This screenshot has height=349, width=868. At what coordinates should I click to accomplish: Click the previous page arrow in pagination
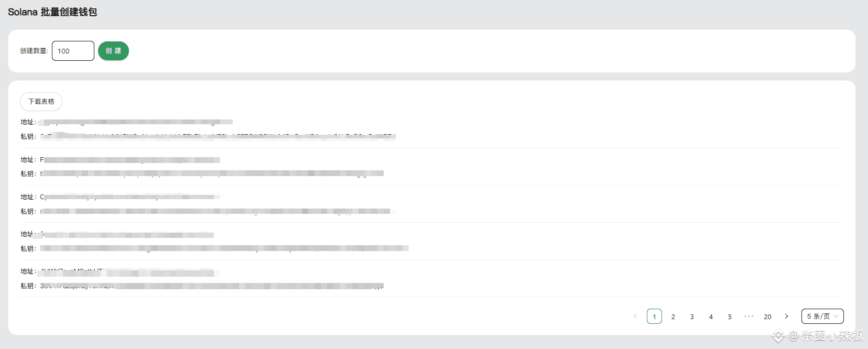click(x=635, y=317)
